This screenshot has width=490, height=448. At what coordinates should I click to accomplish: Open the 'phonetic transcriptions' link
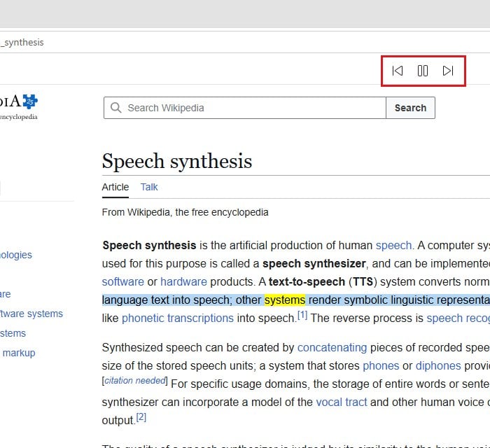pyautogui.click(x=178, y=318)
